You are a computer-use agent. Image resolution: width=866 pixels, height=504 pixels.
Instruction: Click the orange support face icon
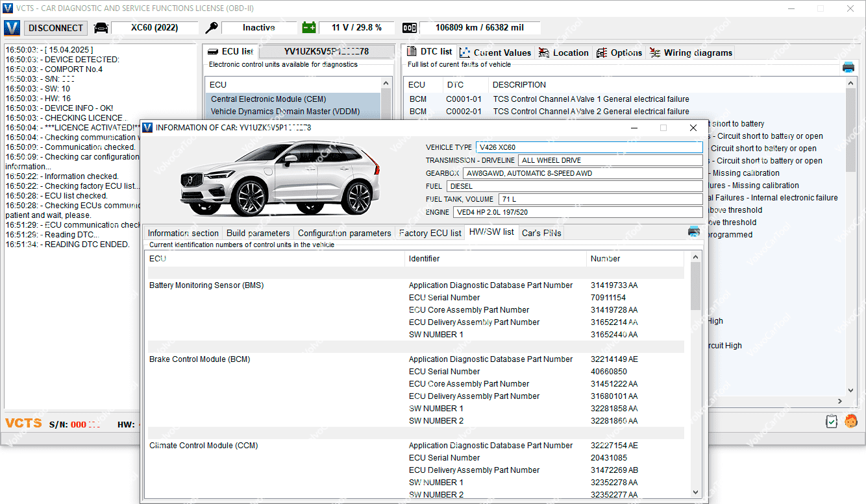coord(851,422)
